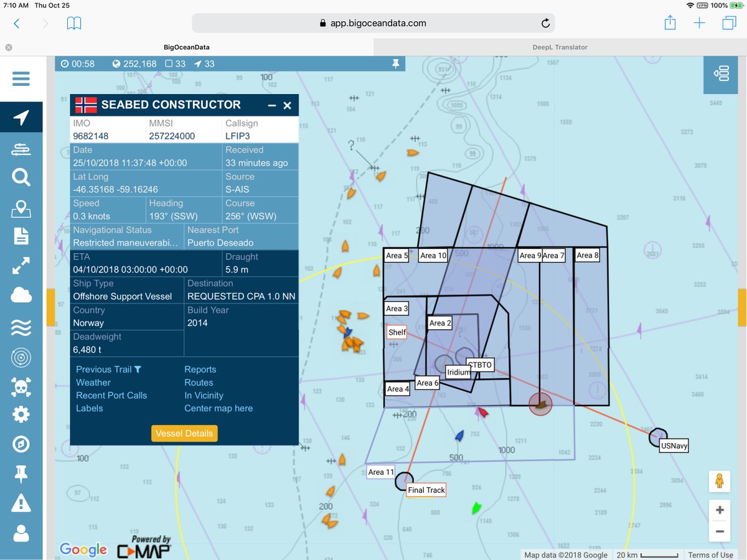Select the Area 2 map label
747x560 pixels.
[x=441, y=323]
